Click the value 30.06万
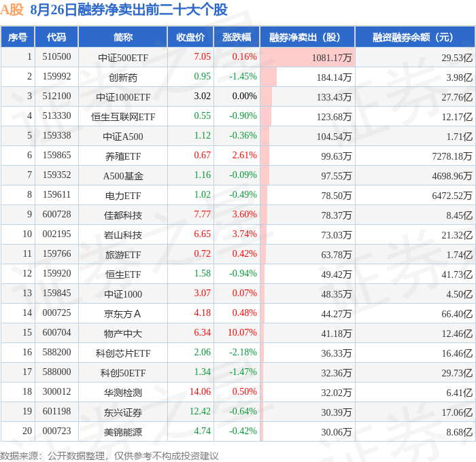This screenshot has width=476, height=462. [x=337, y=432]
